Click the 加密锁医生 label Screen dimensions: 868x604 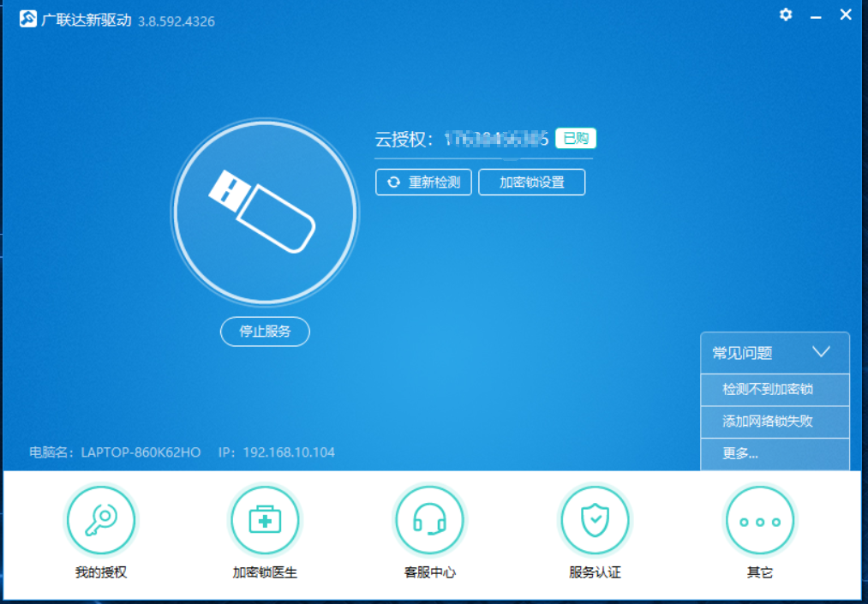(x=265, y=572)
